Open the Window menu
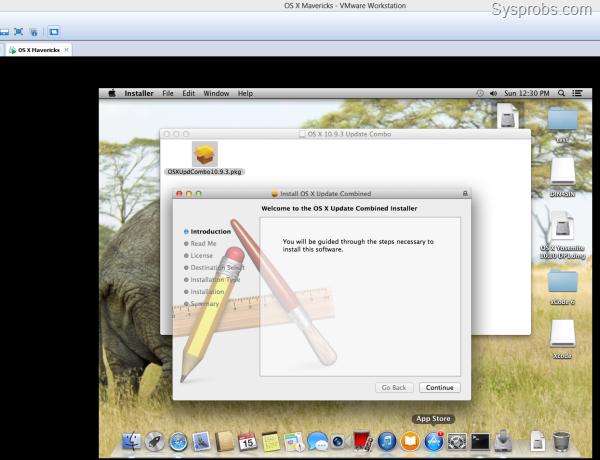 (x=216, y=93)
